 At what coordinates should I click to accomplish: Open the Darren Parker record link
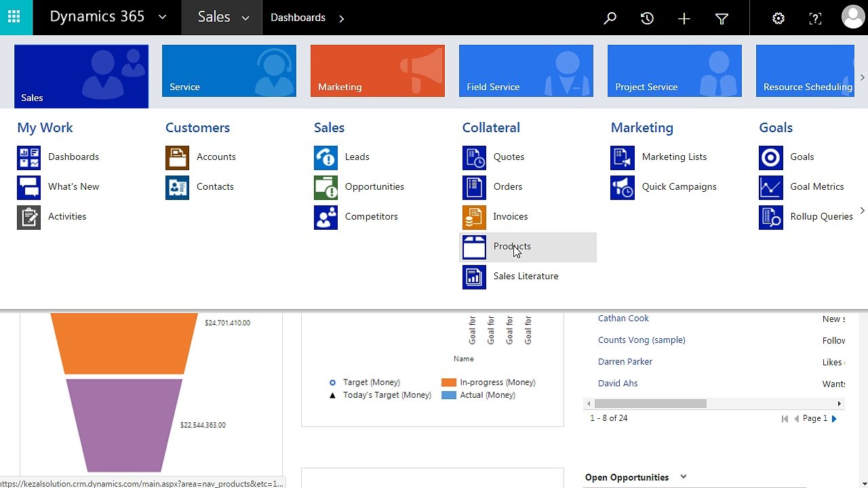coord(625,362)
